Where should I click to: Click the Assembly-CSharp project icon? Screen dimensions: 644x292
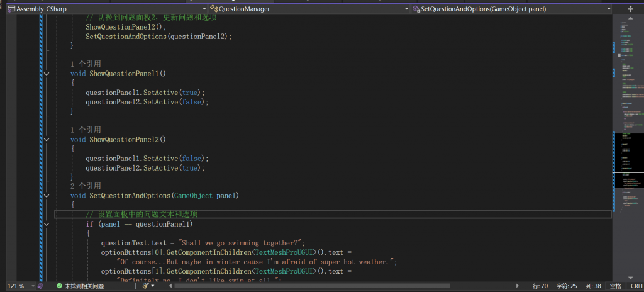click(11, 9)
